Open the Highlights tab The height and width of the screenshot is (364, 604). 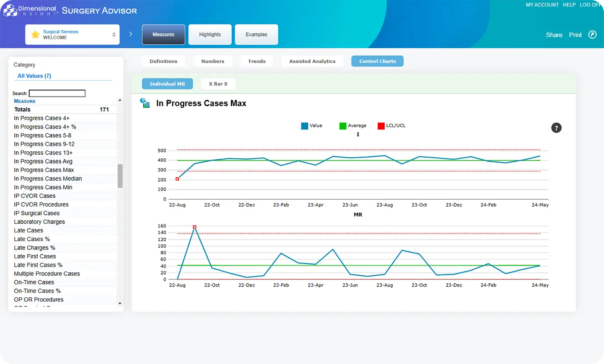(210, 35)
